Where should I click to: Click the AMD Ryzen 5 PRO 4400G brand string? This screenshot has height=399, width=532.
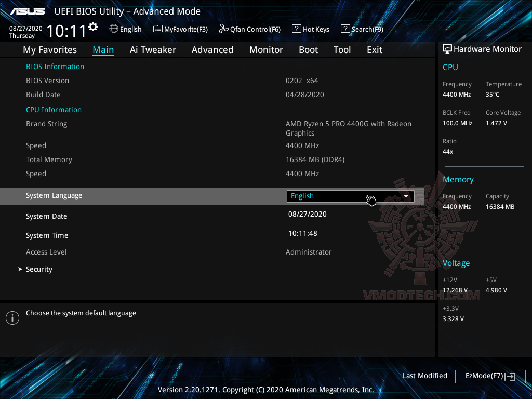tap(349, 128)
